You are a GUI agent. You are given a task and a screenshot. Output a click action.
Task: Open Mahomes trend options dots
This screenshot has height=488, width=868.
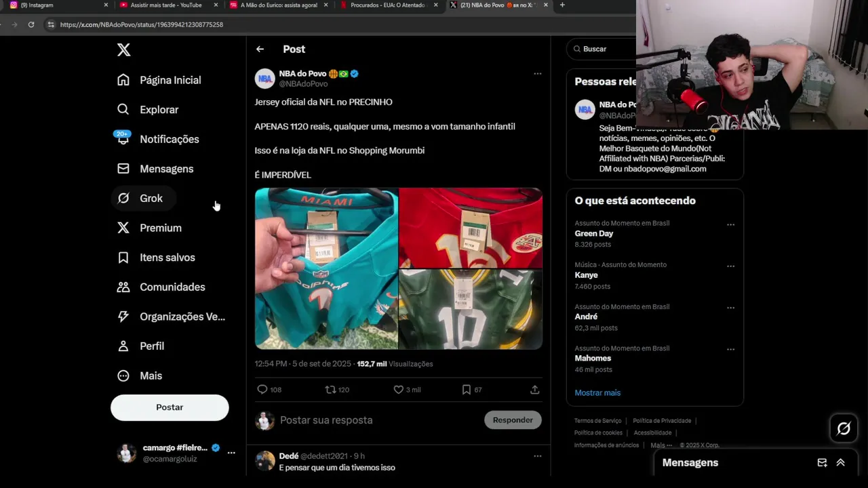[x=730, y=350]
